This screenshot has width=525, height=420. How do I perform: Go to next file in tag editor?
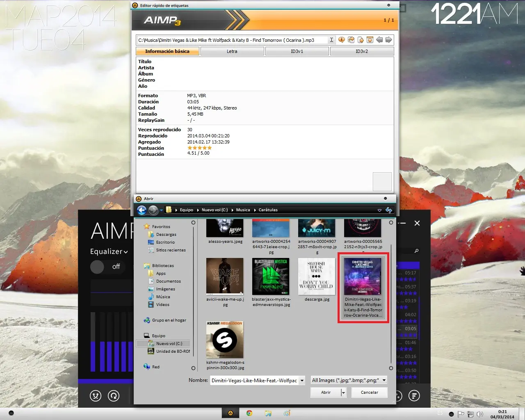[x=388, y=40]
